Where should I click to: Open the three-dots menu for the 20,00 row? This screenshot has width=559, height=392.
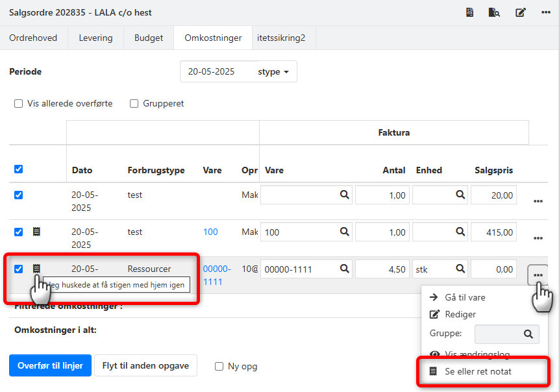538,201
